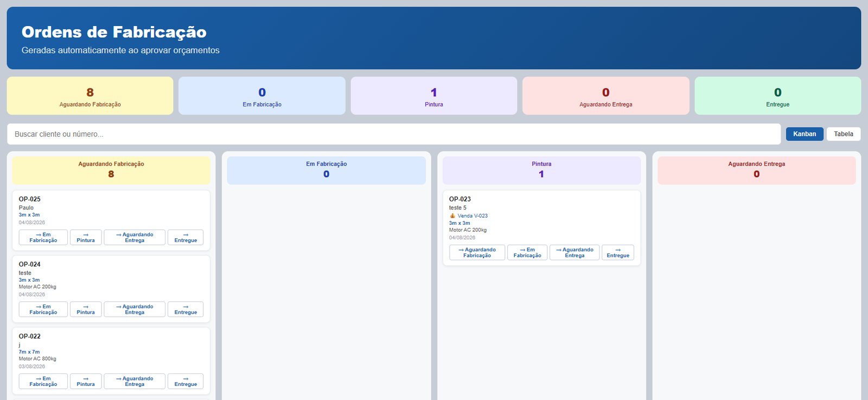The image size is (868, 400).
Task: Move OP-025 to Aguardando Entrega
Action: coord(135,237)
